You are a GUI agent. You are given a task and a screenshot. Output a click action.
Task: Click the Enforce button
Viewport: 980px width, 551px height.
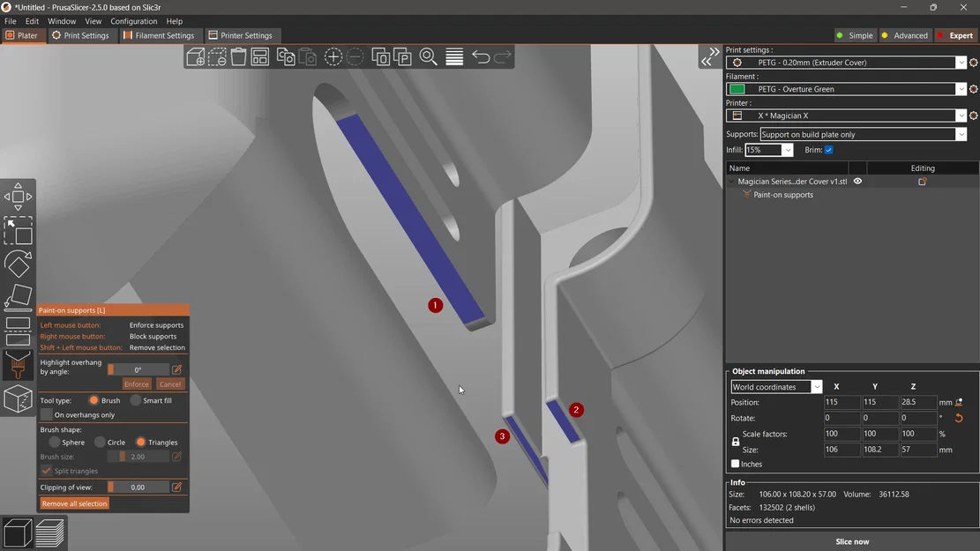pyautogui.click(x=136, y=384)
